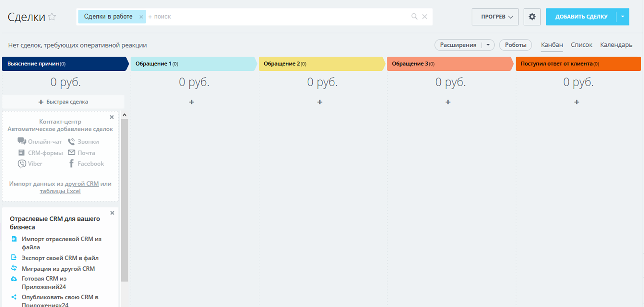Open the 'таблицы Excel' import link

click(60, 191)
